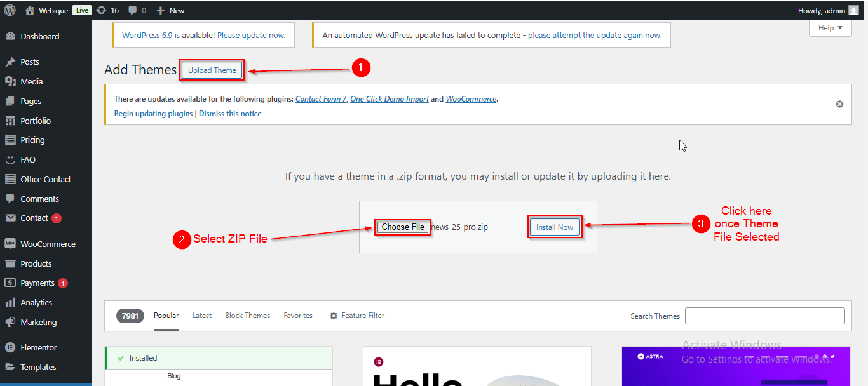The image size is (868, 386).
Task: Click the Please update now link
Action: coord(250,36)
